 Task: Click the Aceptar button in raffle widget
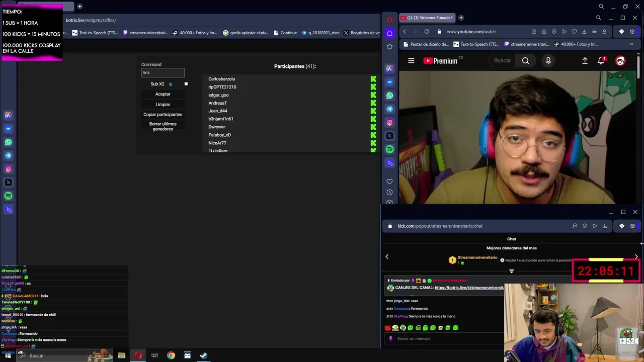coord(163,94)
